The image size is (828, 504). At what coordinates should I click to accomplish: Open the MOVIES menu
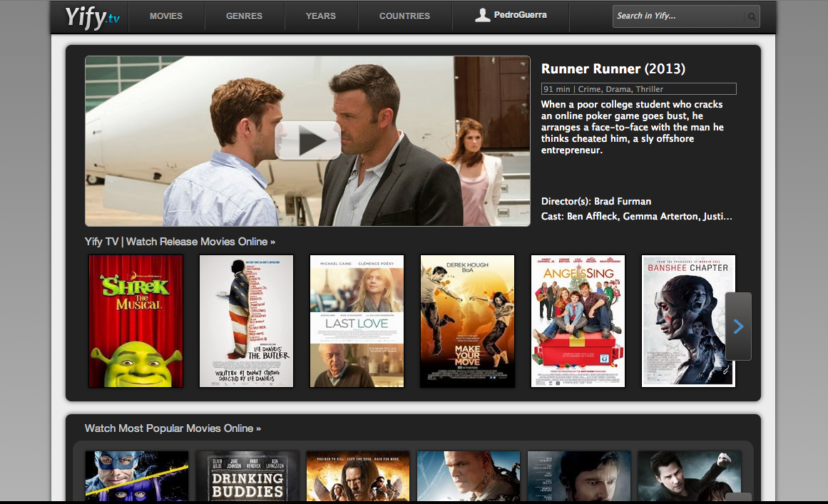point(165,16)
